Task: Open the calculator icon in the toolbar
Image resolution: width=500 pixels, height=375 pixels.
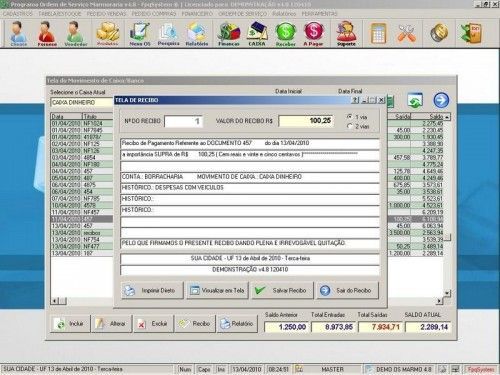Action: [379, 33]
